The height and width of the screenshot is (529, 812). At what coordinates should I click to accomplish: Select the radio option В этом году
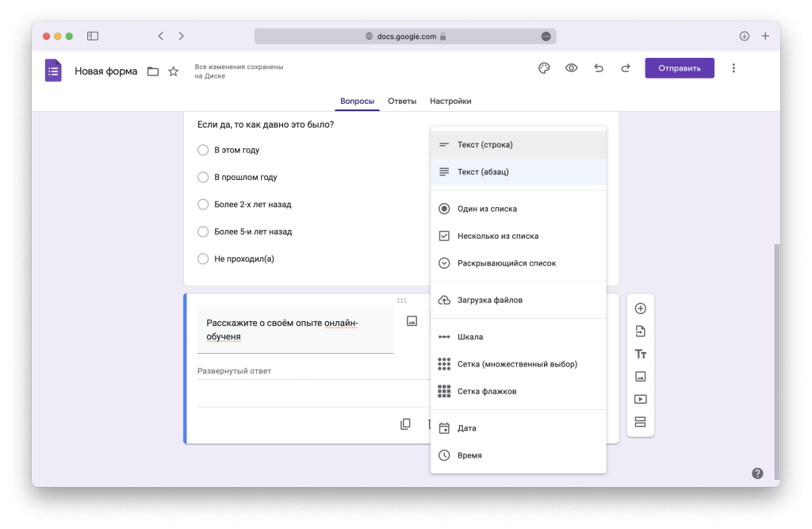coord(203,150)
